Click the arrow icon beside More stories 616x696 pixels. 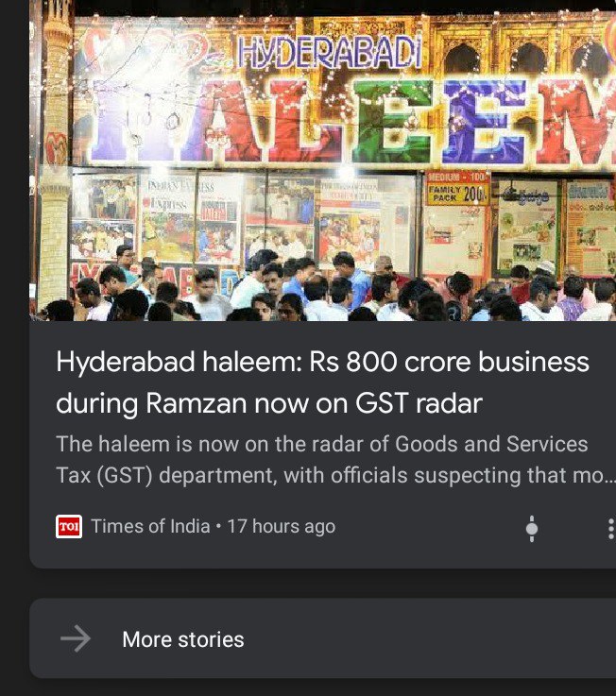click(76, 638)
